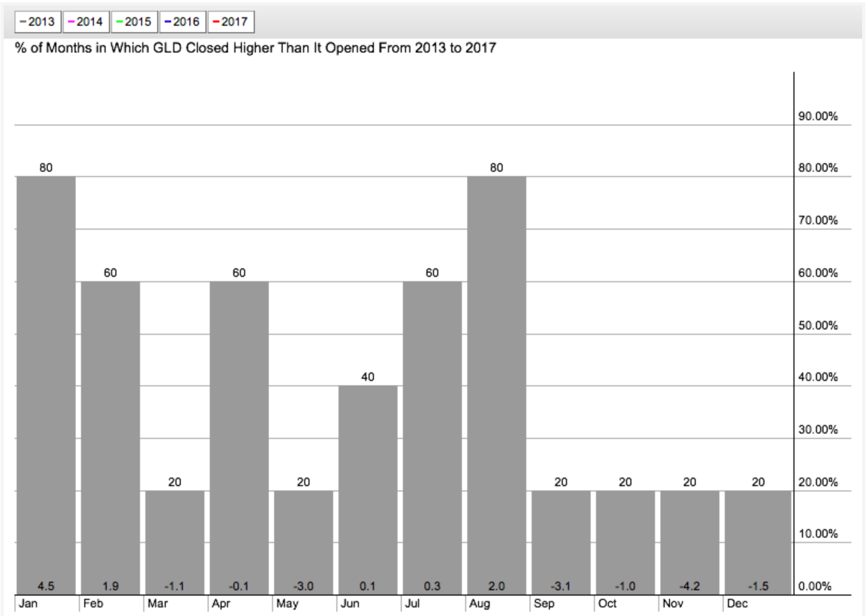Select the Mar month axis label
This screenshot has width=868, height=616.
(x=158, y=604)
